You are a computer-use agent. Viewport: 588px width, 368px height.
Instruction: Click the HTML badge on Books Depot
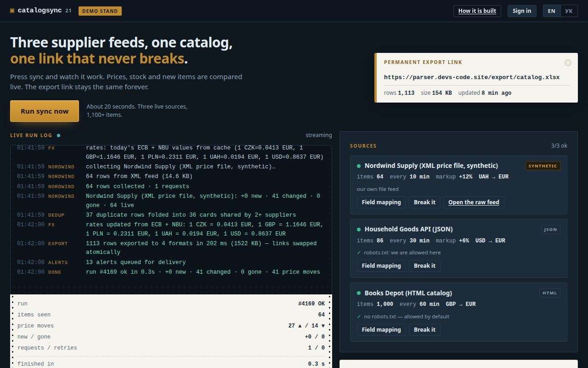[x=550, y=293]
